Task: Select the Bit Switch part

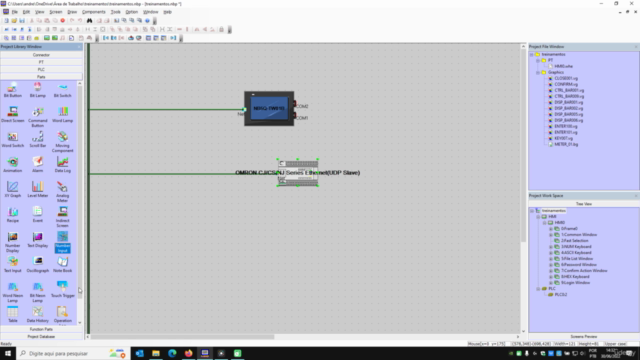Action: point(62,90)
